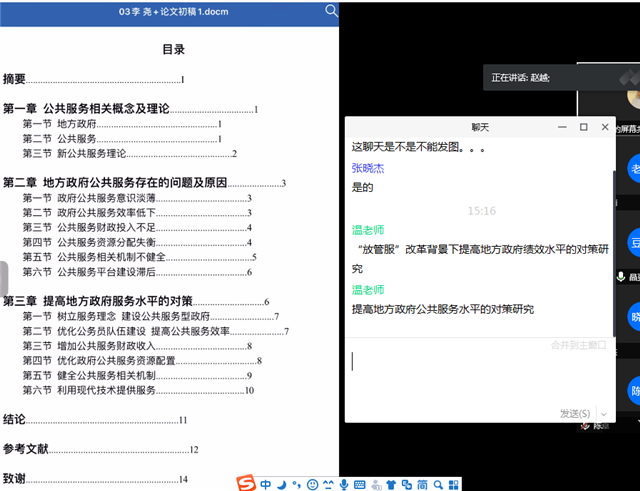Toggle Chinese/English mode 中 icon
This screenshot has height=491, width=640.
click(266, 484)
